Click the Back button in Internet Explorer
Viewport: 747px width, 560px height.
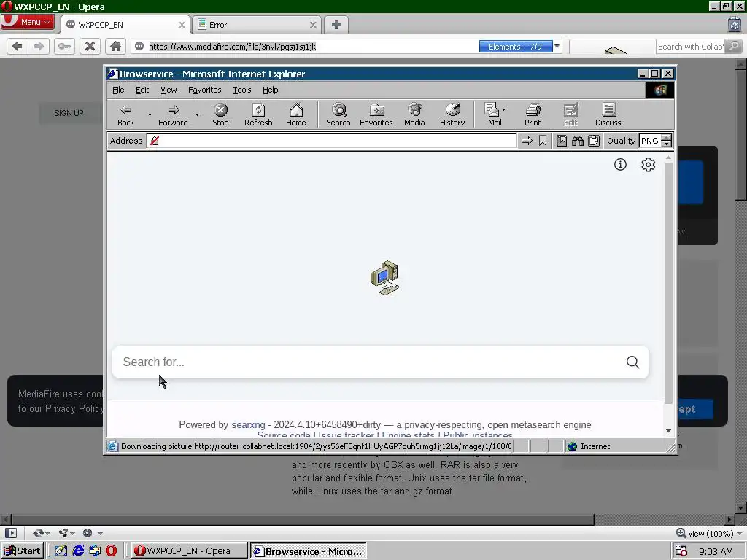(125, 115)
